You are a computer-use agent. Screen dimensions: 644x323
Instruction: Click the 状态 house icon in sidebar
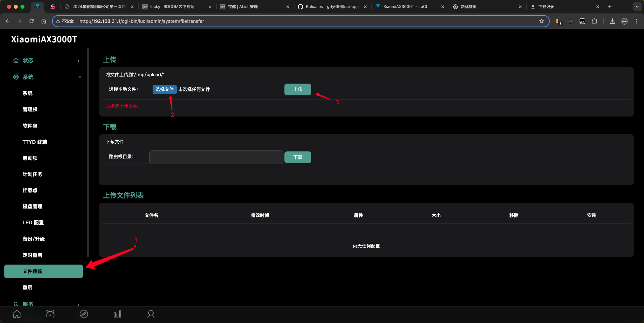click(x=16, y=61)
